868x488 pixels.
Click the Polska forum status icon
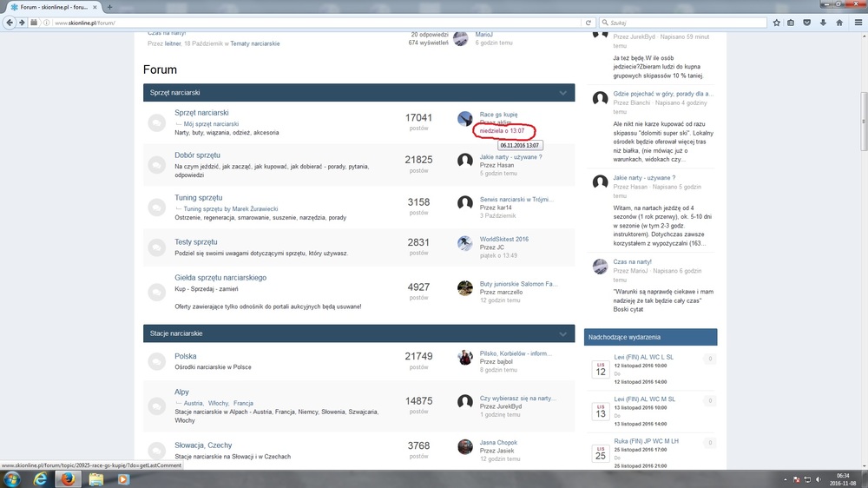click(x=156, y=361)
